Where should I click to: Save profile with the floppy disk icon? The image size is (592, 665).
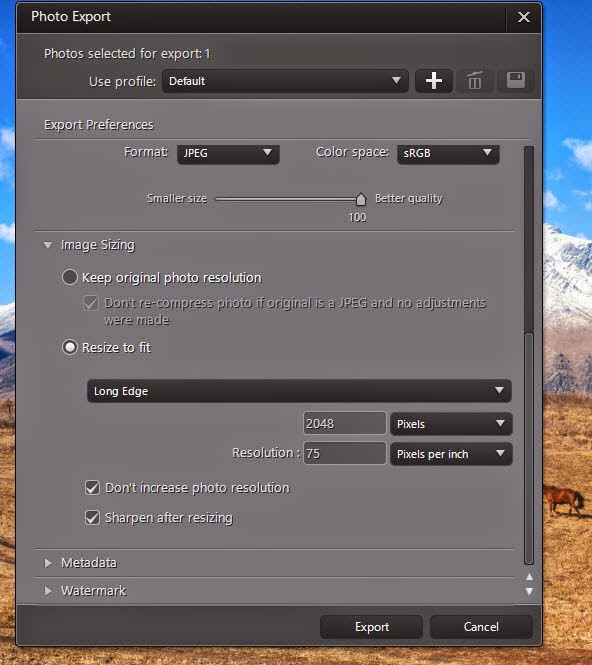click(x=516, y=81)
